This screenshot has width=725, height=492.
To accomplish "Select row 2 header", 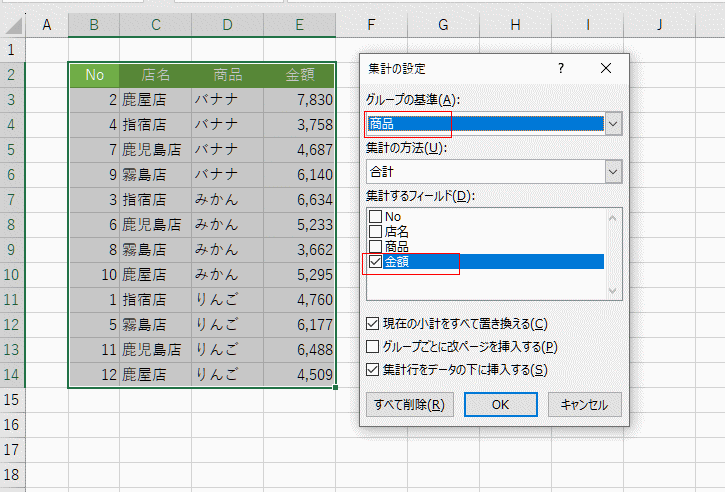I will [x=12, y=75].
